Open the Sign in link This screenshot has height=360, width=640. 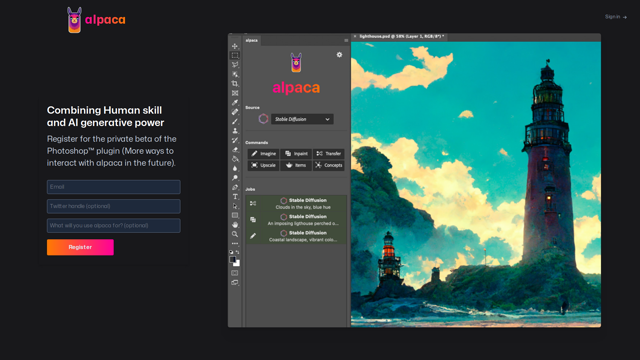tap(616, 17)
